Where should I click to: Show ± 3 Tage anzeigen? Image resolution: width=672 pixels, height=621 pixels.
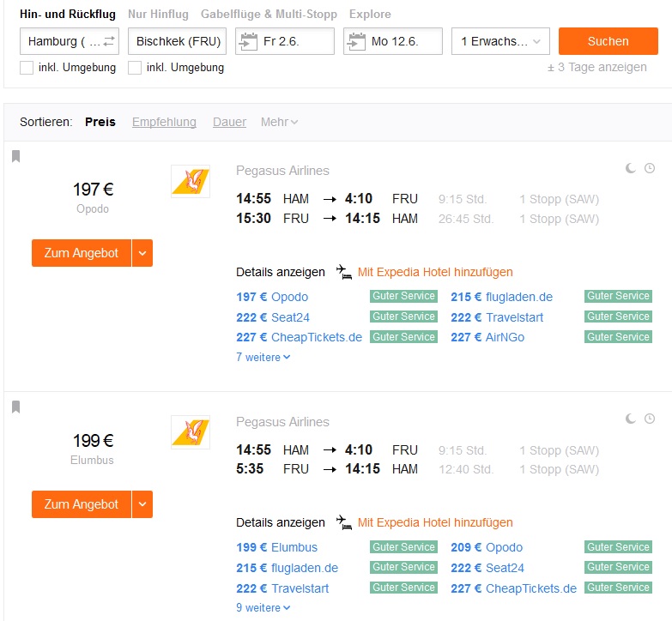point(597,67)
